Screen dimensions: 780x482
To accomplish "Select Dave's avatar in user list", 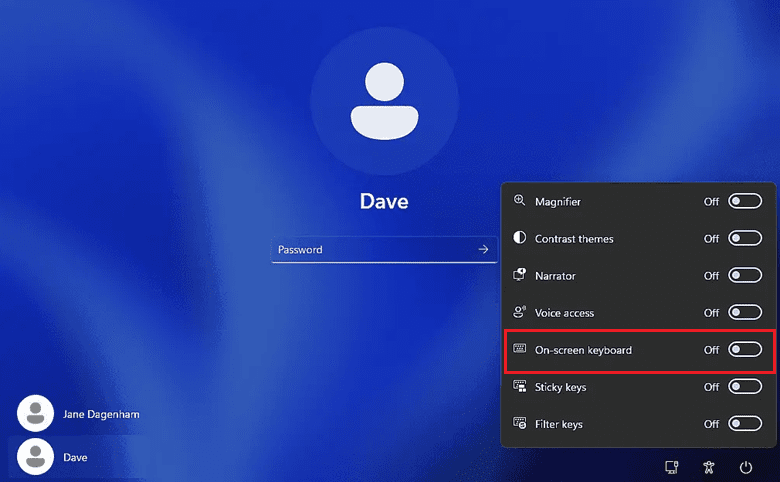I will pyautogui.click(x=35, y=457).
